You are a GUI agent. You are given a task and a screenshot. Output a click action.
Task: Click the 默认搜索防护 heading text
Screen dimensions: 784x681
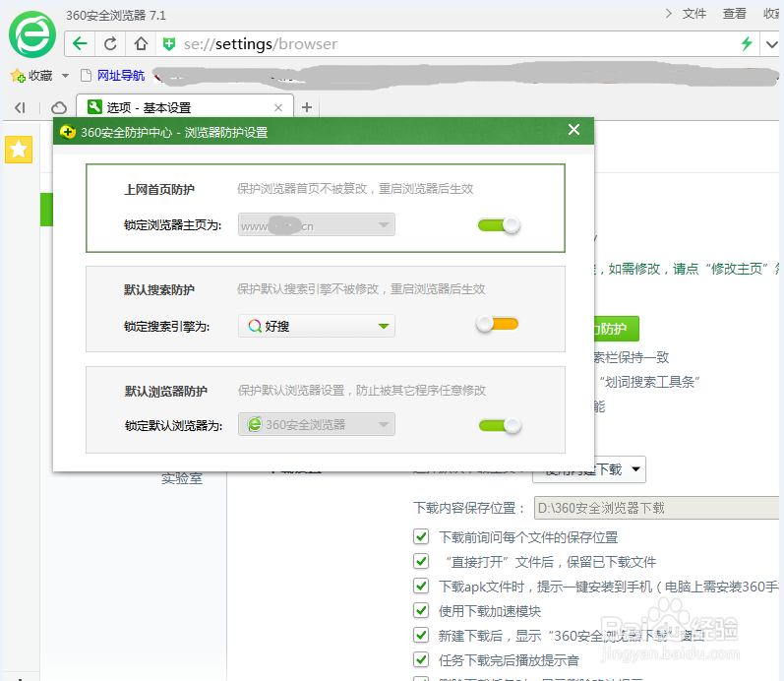pos(159,289)
